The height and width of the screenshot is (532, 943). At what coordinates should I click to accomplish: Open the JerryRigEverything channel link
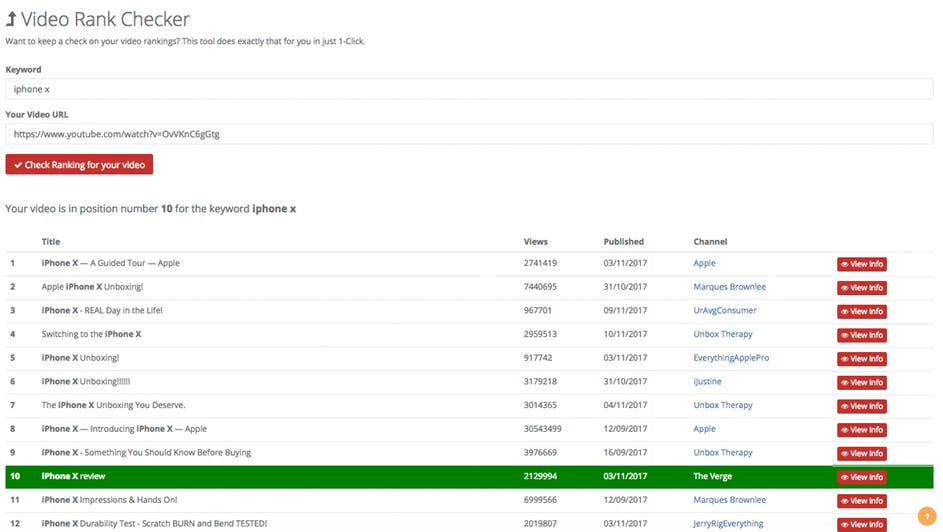[x=728, y=524]
